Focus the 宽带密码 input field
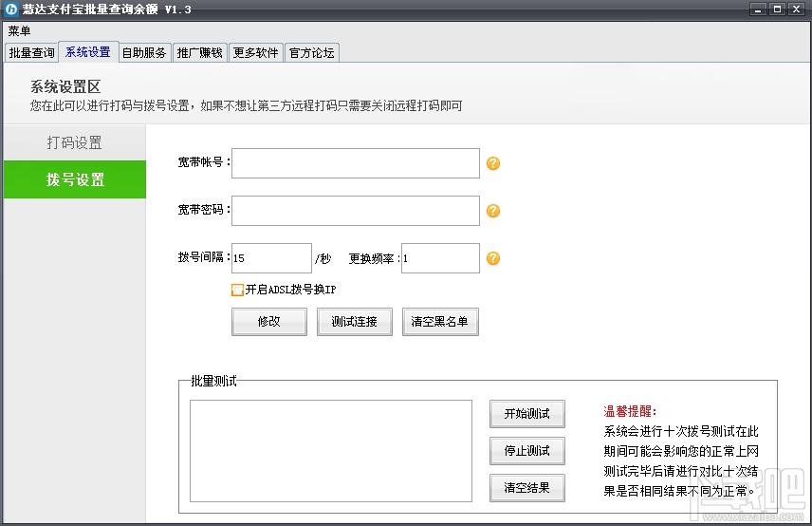The height and width of the screenshot is (526, 812). [355, 211]
